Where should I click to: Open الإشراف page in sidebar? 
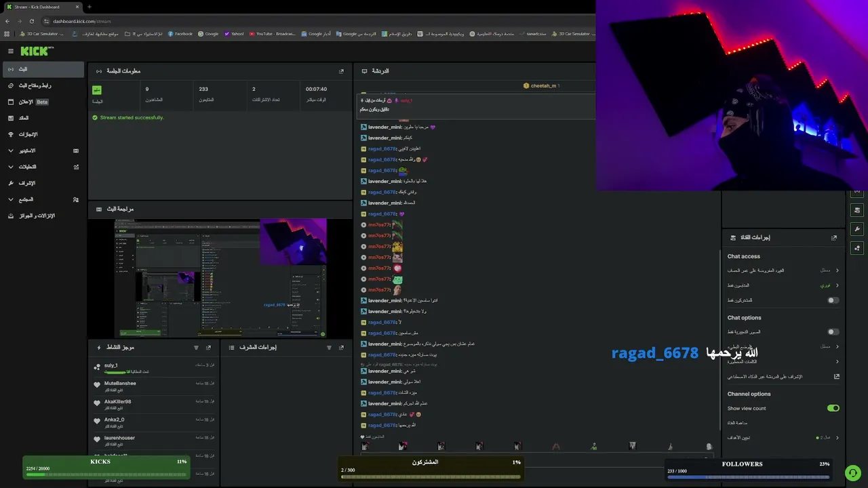point(42,183)
